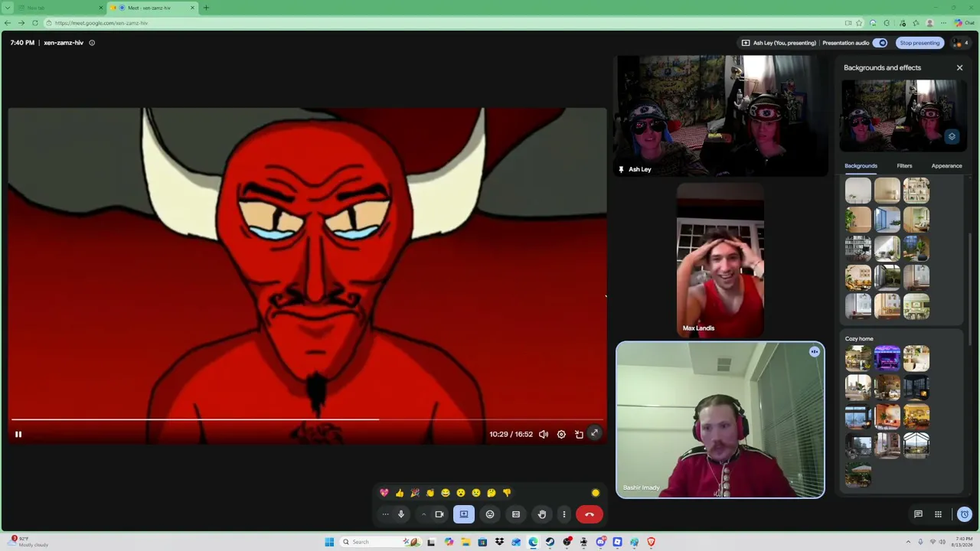The width and height of the screenshot is (980, 551).
Task: Click the layers icon on self-preview
Action: click(x=952, y=137)
